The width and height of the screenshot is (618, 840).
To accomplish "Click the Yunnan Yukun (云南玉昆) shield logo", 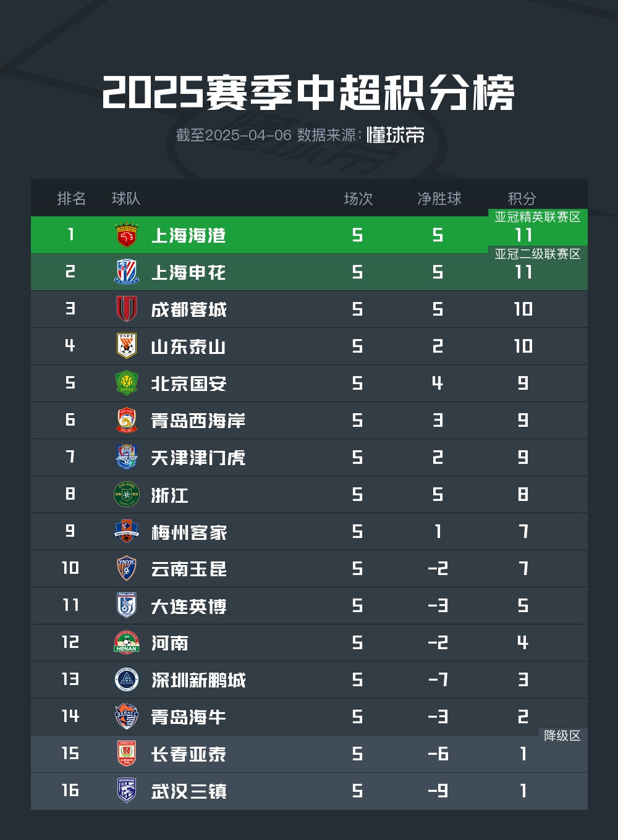I will pos(127,568).
